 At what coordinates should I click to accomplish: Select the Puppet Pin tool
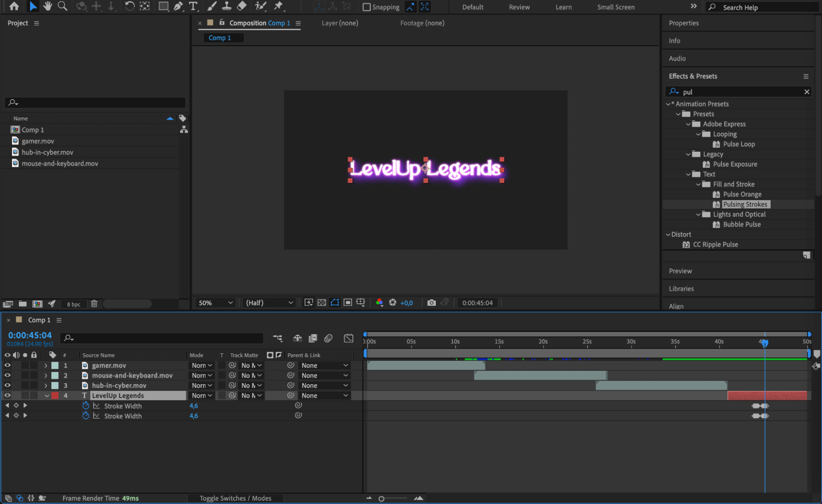pos(278,6)
